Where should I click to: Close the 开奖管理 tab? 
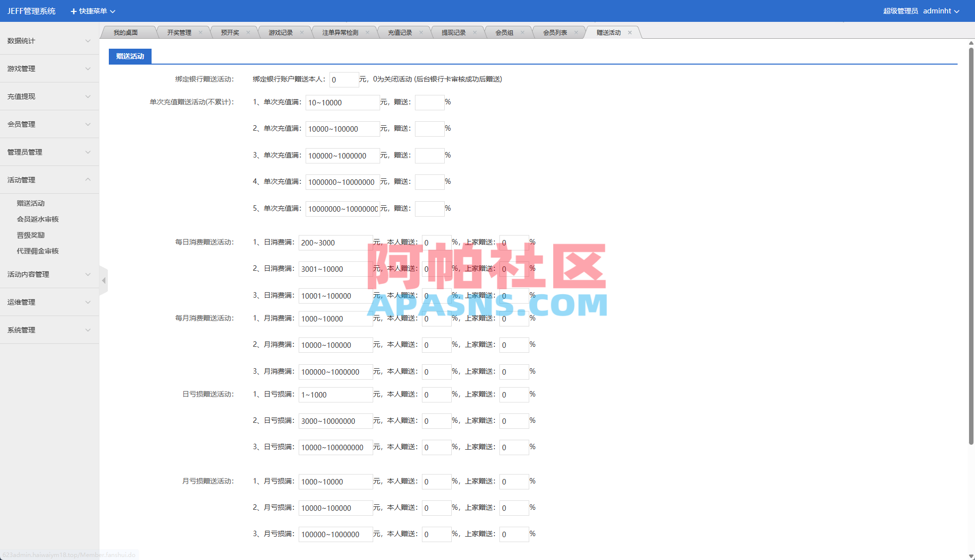pyautogui.click(x=200, y=33)
